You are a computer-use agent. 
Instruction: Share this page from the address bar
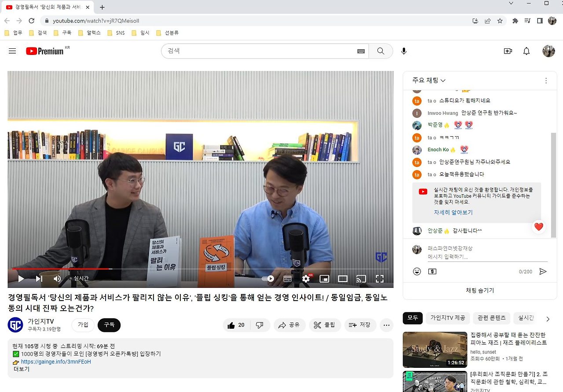coord(488,21)
